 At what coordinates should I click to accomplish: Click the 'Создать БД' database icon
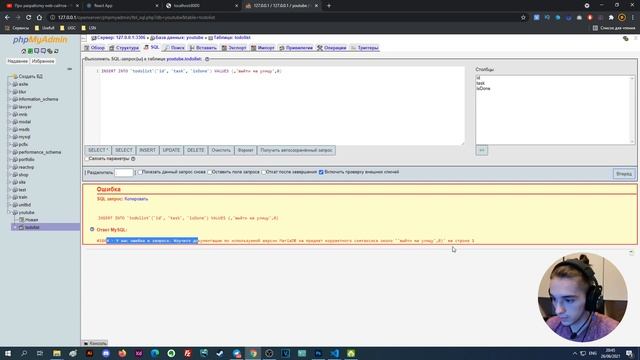[15, 76]
